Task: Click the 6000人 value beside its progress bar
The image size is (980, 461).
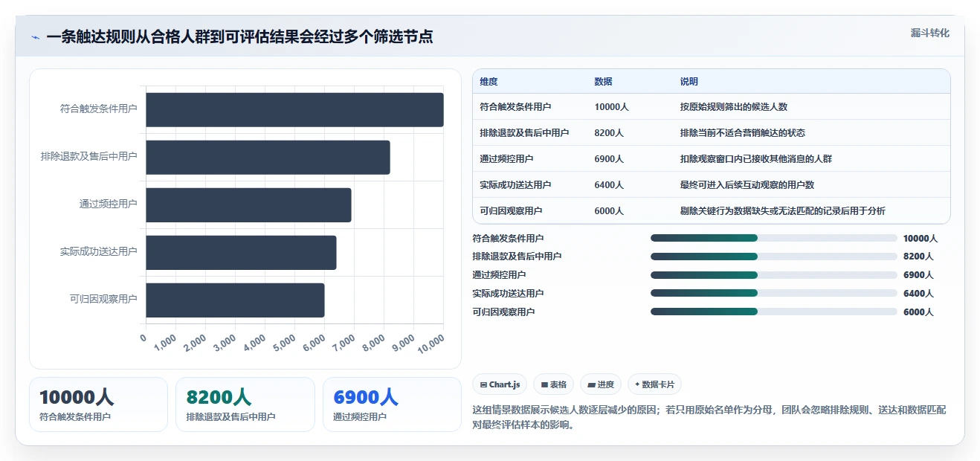Action: click(918, 312)
